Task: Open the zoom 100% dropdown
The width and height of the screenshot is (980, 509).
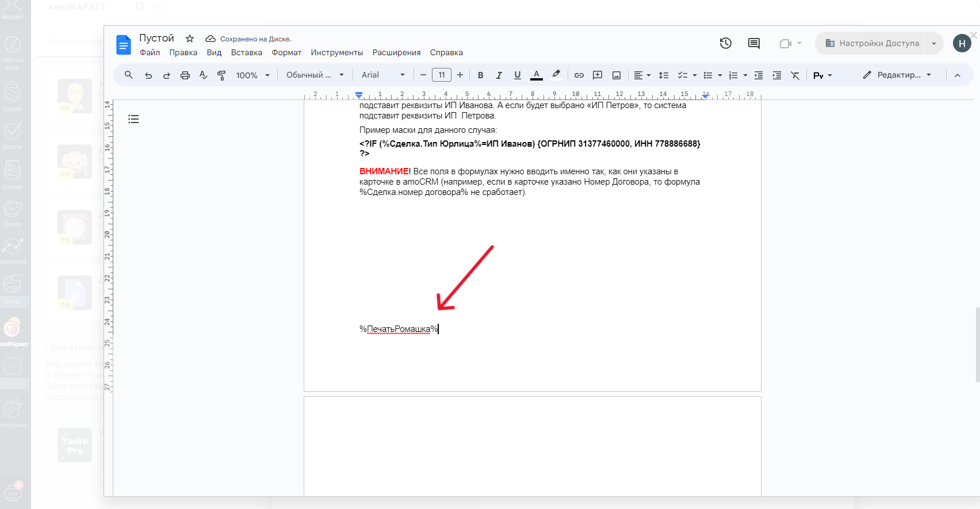Action: click(253, 75)
